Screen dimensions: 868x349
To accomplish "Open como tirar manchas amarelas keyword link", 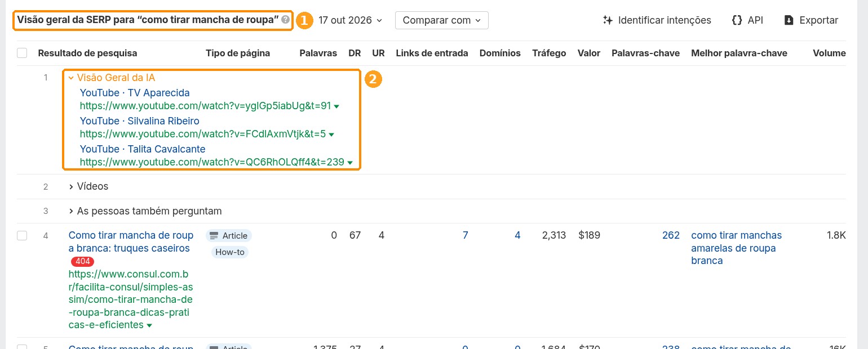I will [x=737, y=248].
